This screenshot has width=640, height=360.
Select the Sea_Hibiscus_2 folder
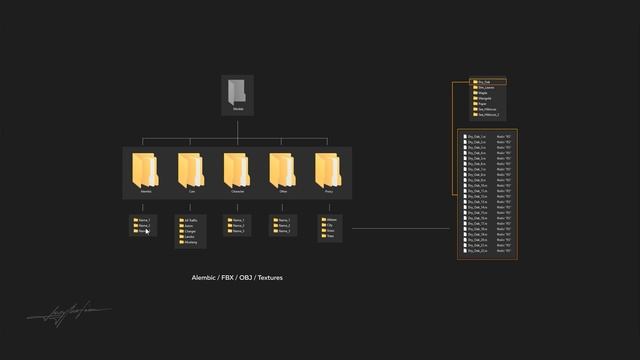pyautogui.click(x=486, y=115)
